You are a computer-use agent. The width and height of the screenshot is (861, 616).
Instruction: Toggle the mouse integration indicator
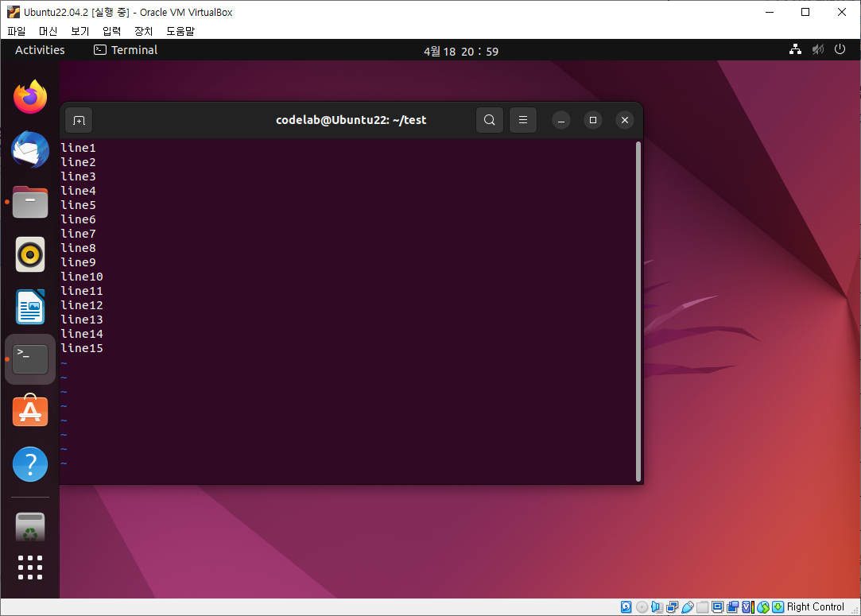[762, 606]
